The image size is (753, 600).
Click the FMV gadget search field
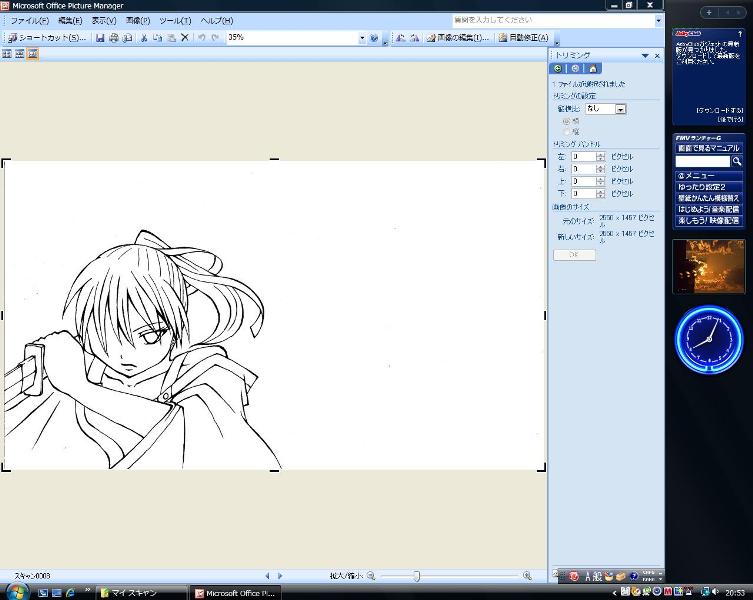tap(702, 161)
